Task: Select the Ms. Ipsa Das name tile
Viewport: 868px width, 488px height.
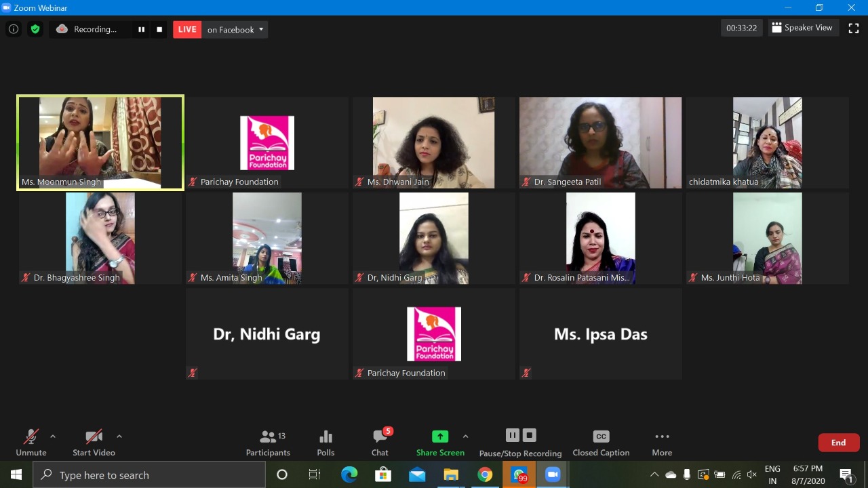Action: click(x=601, y=333)
